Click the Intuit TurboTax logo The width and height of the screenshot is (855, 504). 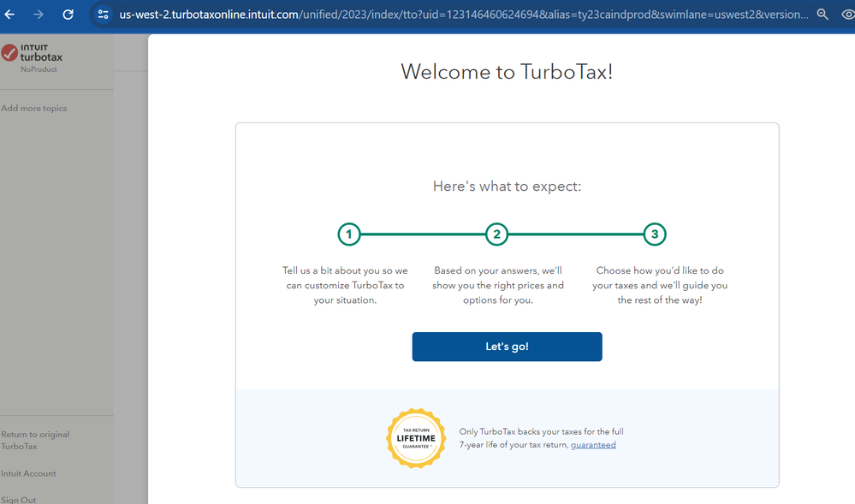pyautogui.click(x=32, y=53)
